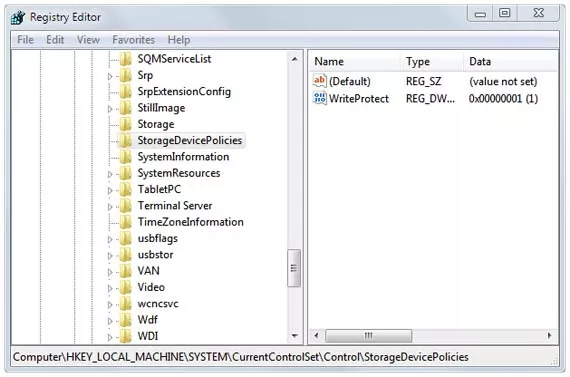Click the Srp folder icon

point(125,75)
